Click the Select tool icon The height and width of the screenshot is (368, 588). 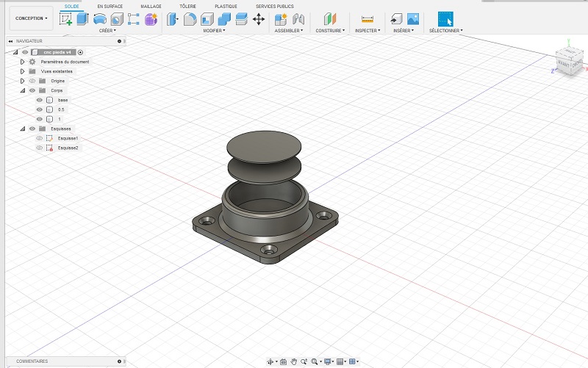[445, 19]
